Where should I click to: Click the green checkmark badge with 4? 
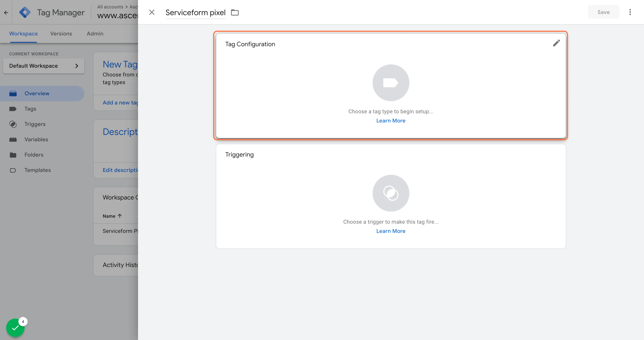click(x=16, y=328)
